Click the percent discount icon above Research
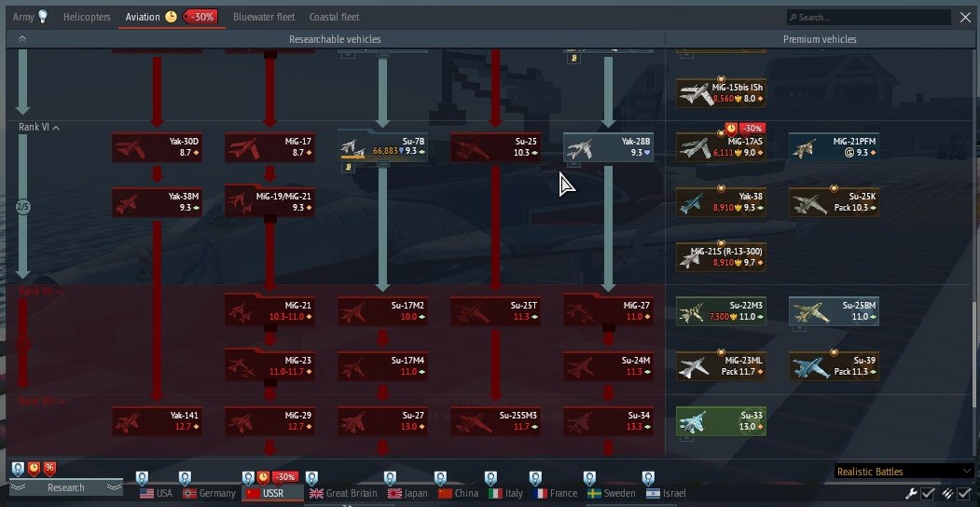980x507 pixels. click(x=49, y=469)
